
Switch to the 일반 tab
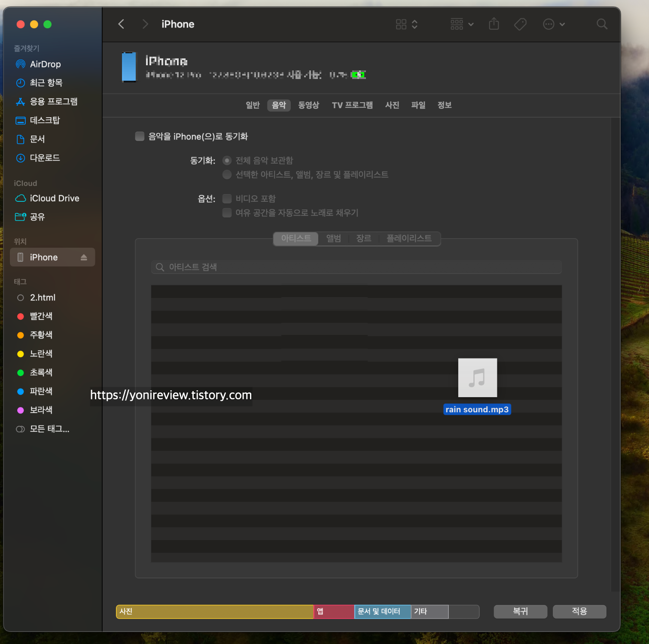253,105
